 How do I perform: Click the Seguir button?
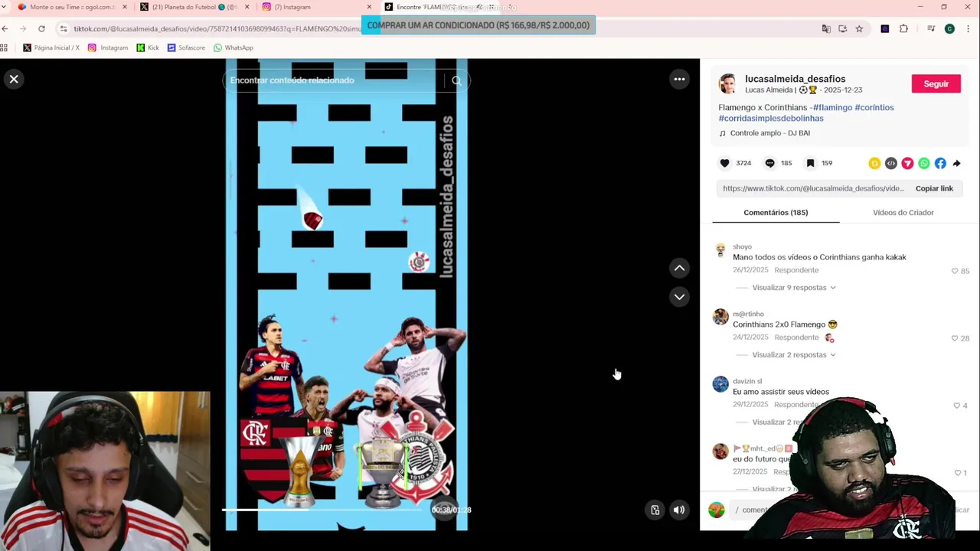(936, 83)
